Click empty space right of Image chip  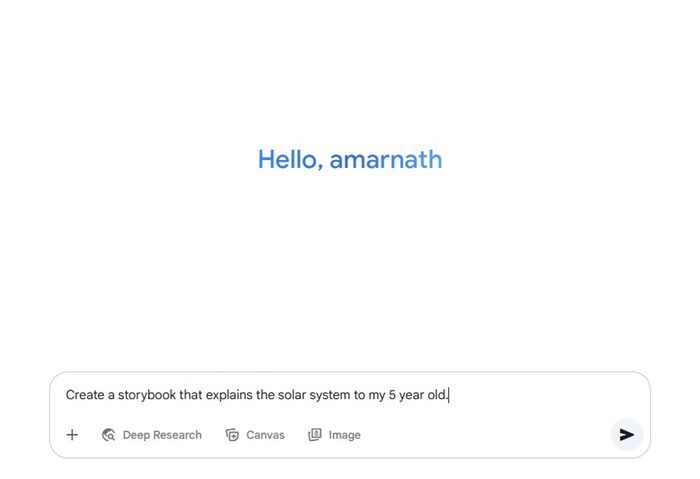[482, 435]
